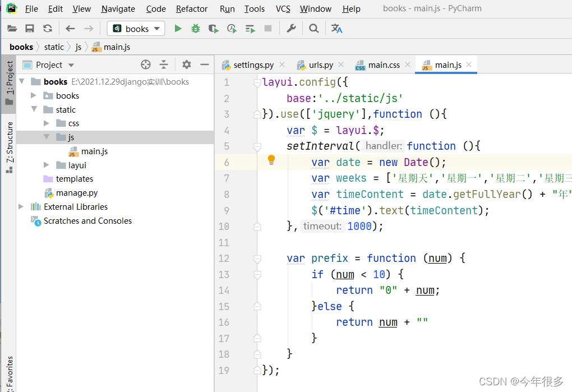The width and height of the screenshot is (572, 392).
Task: Expand the layui folder arrow
Action: (x=47, y=165)
